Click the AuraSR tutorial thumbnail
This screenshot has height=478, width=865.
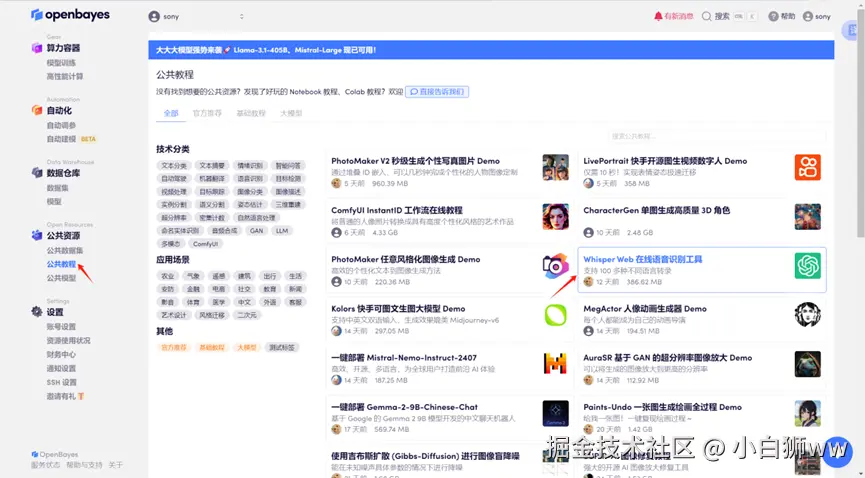(808, 364)
